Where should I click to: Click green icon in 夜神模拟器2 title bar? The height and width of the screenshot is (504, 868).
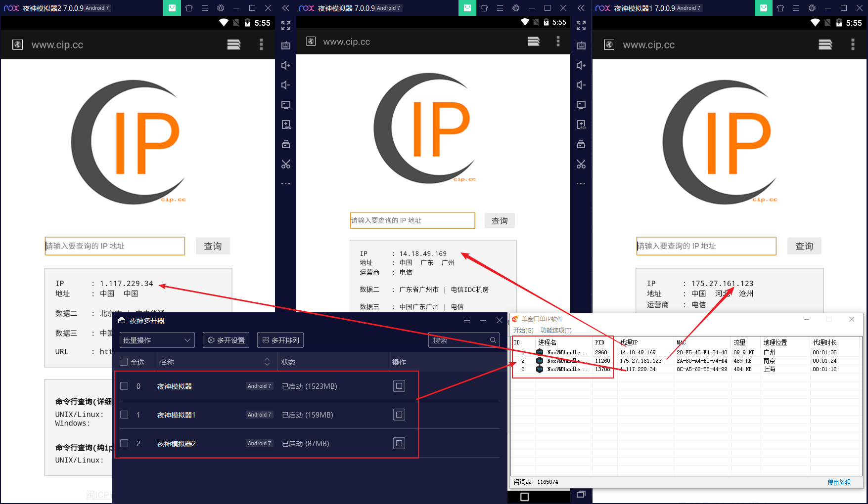click(x=172, y=8)
